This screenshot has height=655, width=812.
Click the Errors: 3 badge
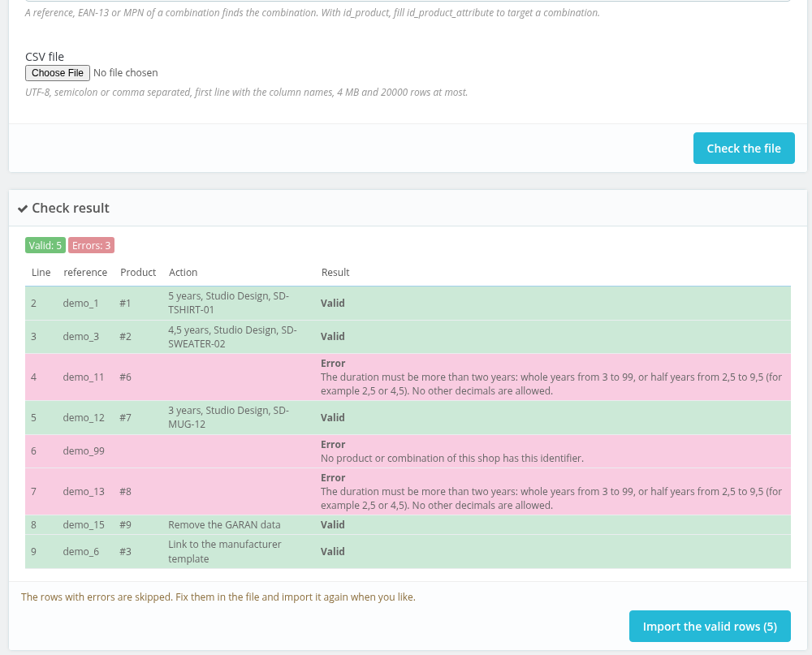(x=91, y=245)
